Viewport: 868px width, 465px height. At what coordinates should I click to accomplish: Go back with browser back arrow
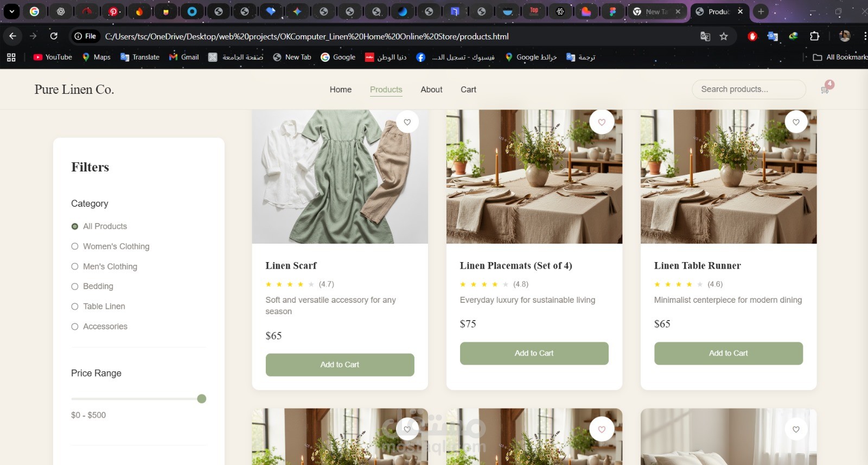click(12, 36)
